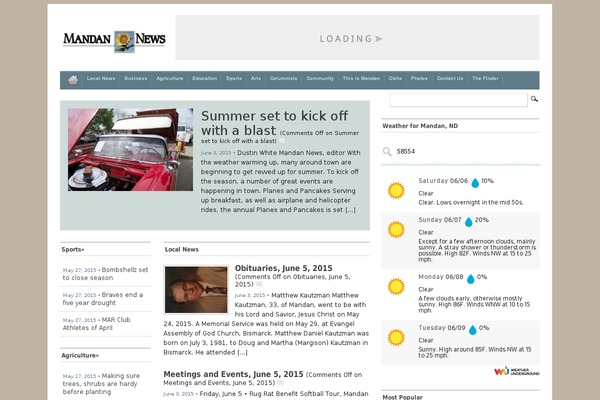Click the weather zip code search icon

click(x=387, y=152)
